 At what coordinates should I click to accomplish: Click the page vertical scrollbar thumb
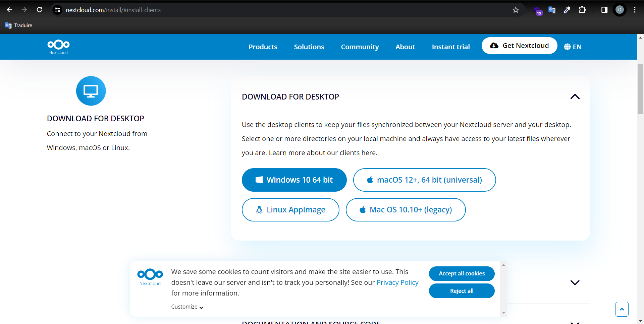tap(640, 89)
